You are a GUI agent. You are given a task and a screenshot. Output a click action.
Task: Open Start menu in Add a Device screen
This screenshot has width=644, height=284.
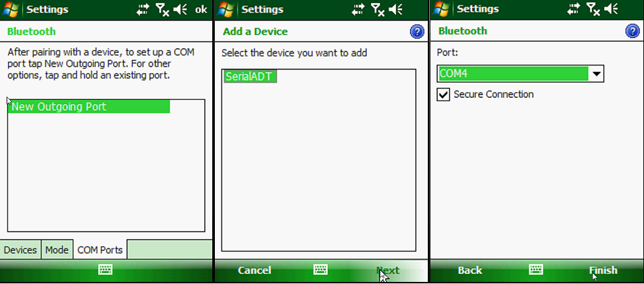pos(225,9)
